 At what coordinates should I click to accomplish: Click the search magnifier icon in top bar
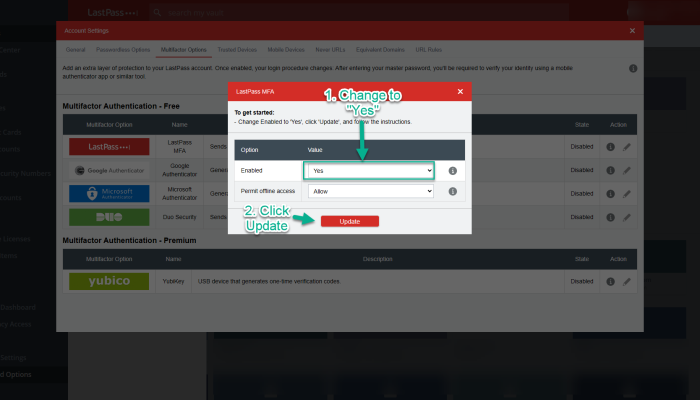[x=157, y=12]
